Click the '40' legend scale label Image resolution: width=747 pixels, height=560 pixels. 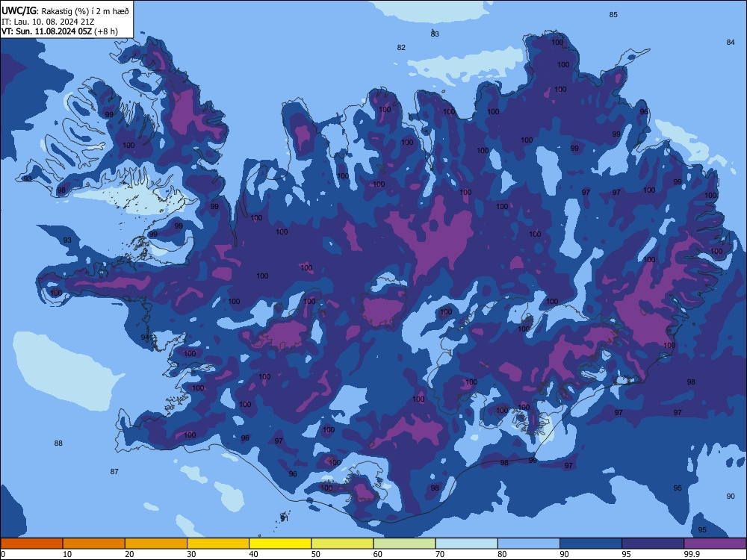[253, 554]
